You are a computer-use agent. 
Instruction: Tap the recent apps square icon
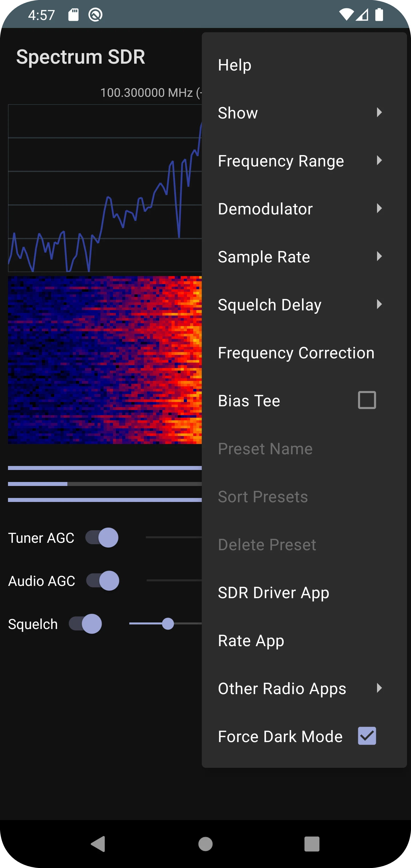[312, 844]
